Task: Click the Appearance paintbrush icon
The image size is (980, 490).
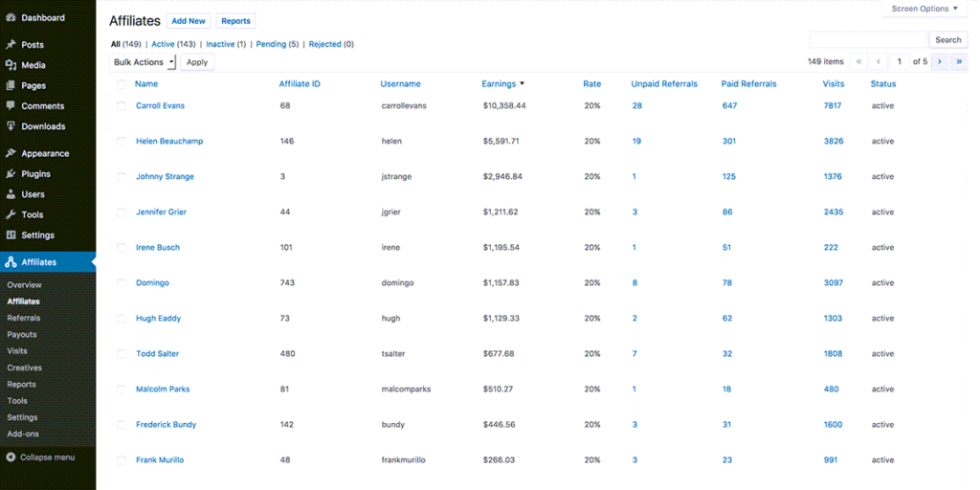Action: click(11, 153)
